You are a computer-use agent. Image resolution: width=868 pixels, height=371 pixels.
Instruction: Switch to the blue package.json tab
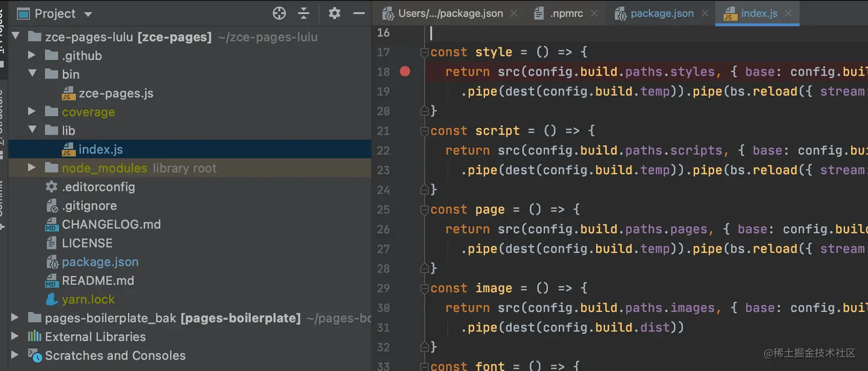[x=662, y=13]
